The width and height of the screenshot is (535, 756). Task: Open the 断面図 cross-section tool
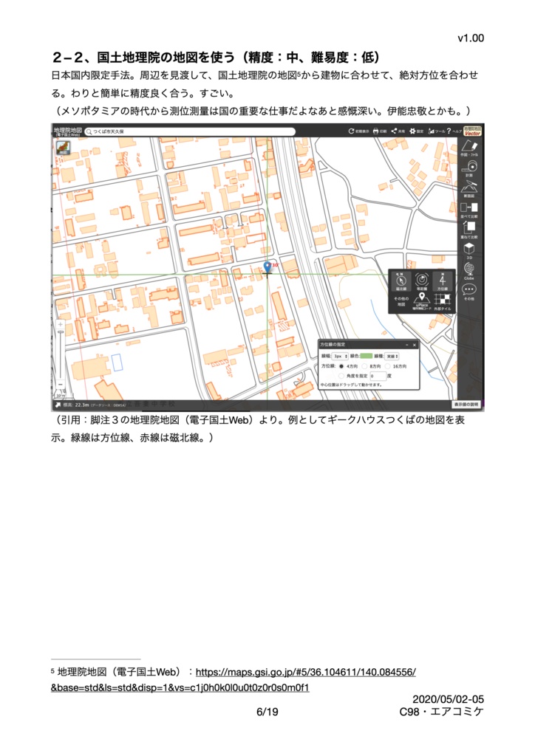pos(469,188)
